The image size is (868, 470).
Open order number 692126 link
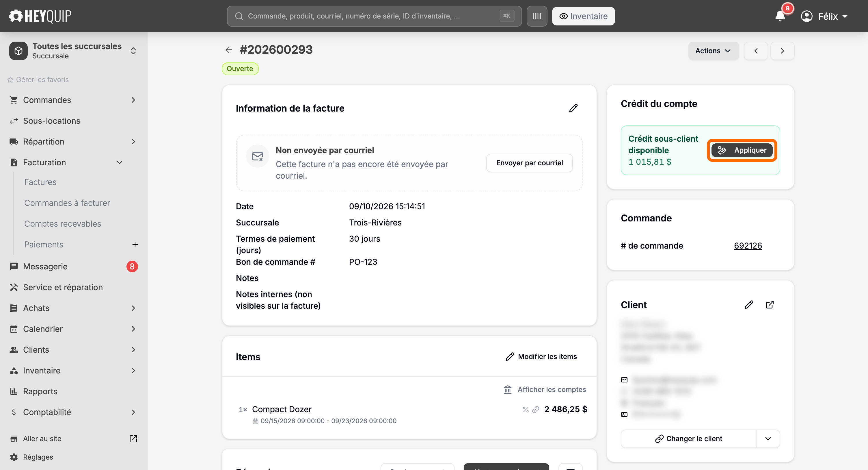(748, 246)
